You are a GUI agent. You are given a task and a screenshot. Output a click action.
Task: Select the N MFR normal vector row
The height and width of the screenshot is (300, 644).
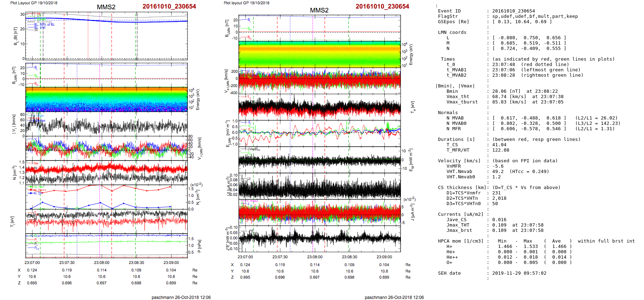point(529,129)
